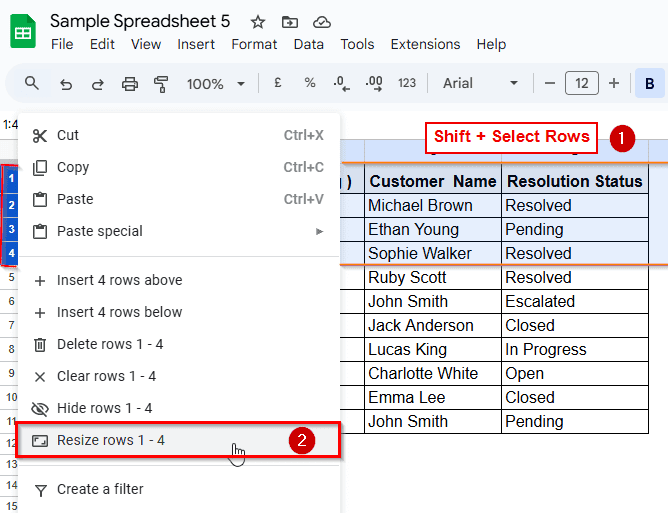Screen dimensions: 668x513
Task: Click the Move to folder icon
Action: point(289,22)
